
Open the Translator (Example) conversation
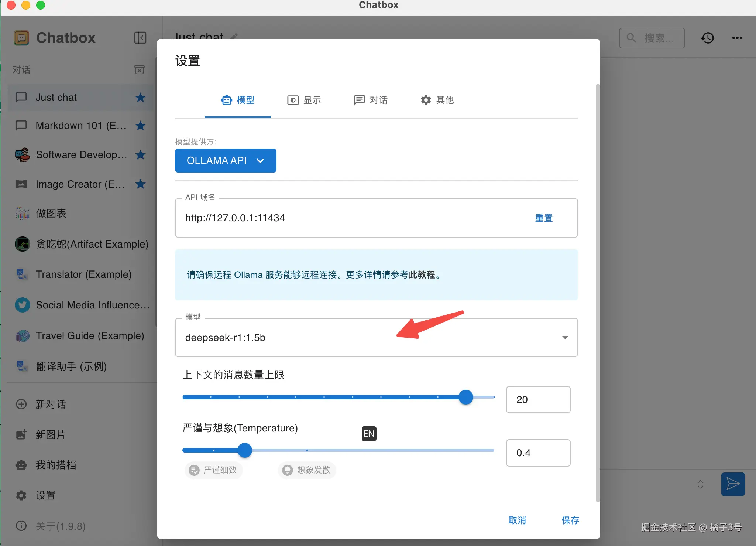80,274
